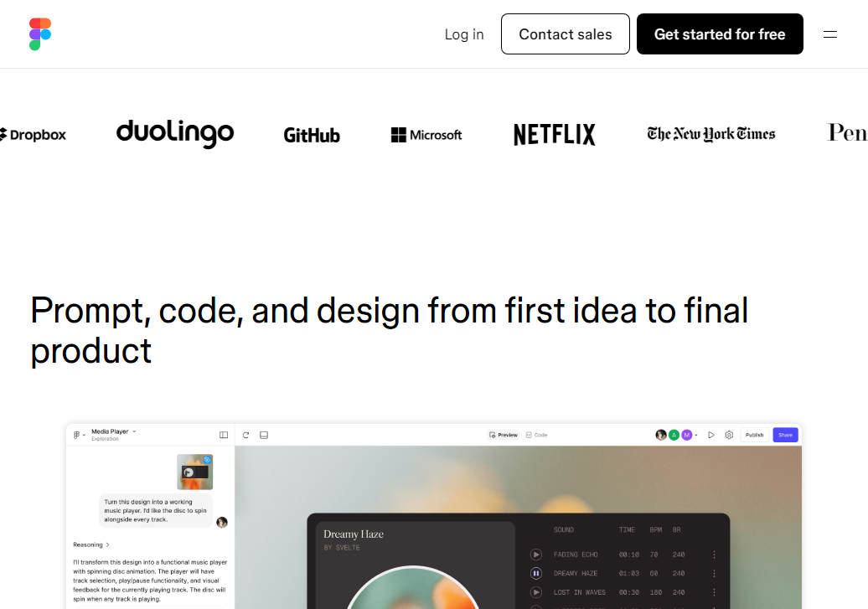Viewport: 868px width, 609px height.
Task: Click the bottom panel layout icon
Action: click(264, 435)
